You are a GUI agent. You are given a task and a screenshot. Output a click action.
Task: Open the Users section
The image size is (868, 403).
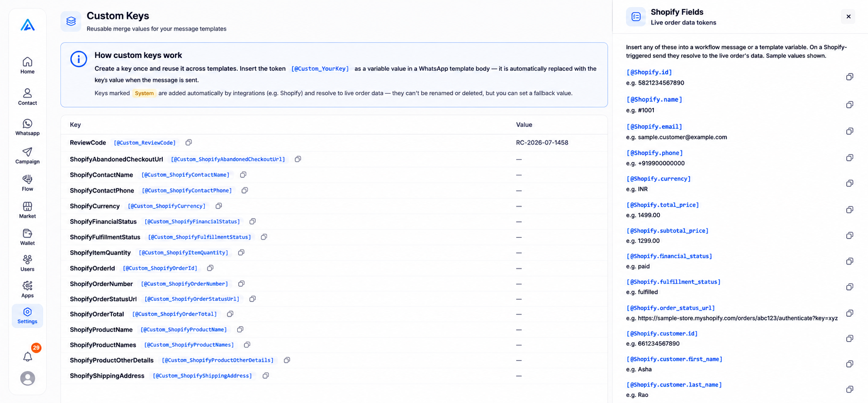[x=27, y=263]
